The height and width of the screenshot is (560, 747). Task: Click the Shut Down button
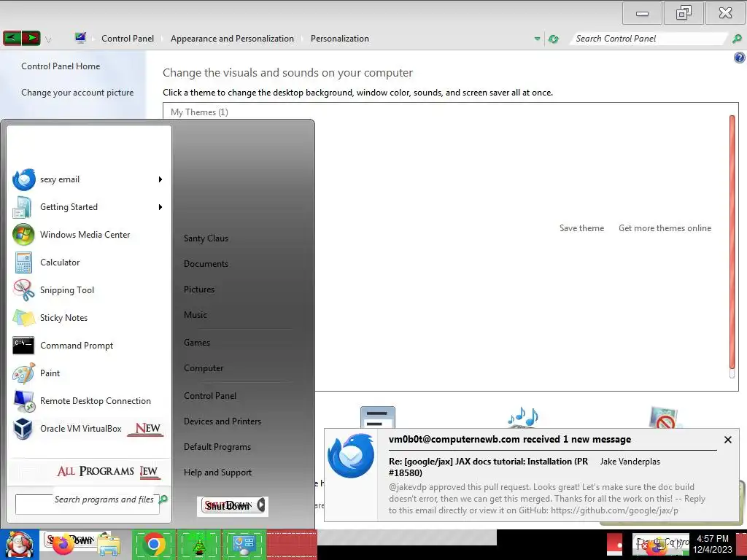click(x=228, y=505)
